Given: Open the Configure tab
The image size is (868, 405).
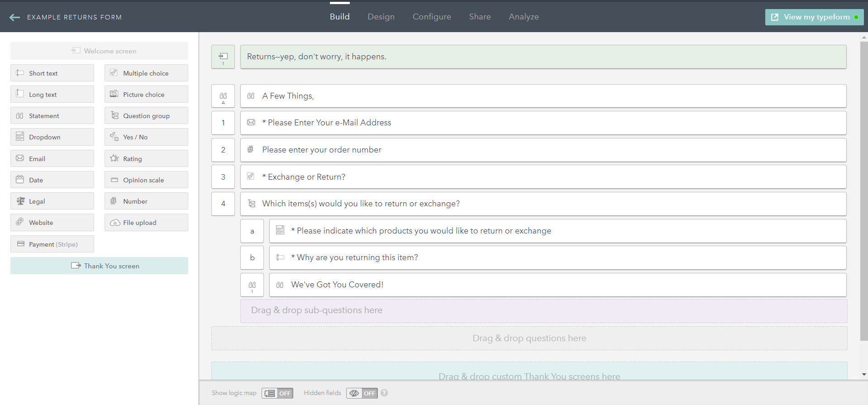Looking at the screenshot, I should [x=431, y=17].
